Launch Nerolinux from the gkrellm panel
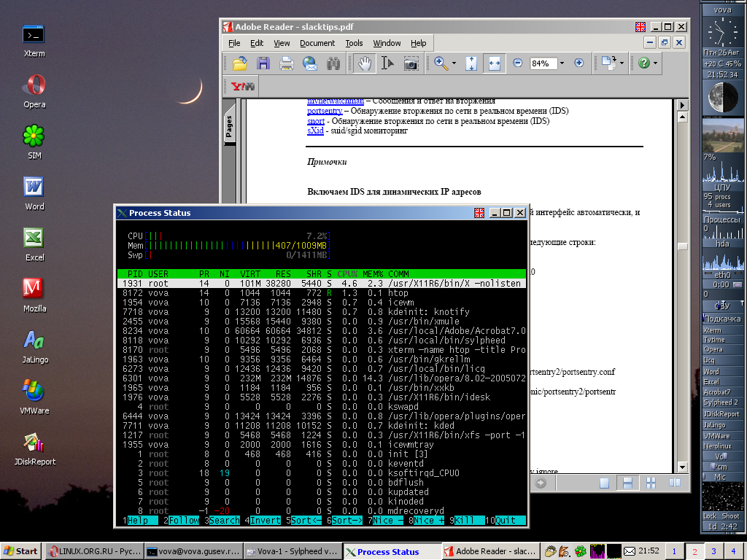The height and width of the screenshot is (560, 747). click(722, 446)
